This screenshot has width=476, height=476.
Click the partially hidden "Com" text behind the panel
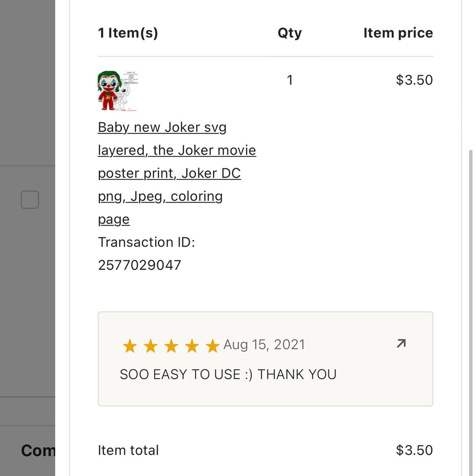(38, 450)
